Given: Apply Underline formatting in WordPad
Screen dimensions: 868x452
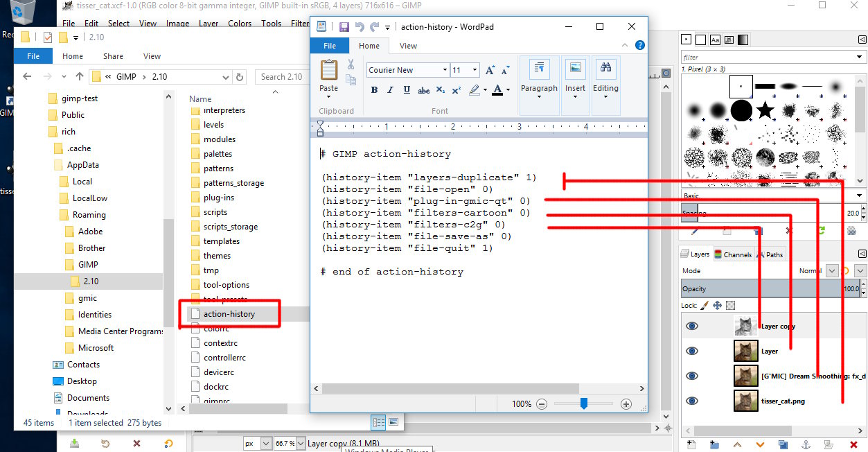Looking at the screenshot, I should point(407,90).
